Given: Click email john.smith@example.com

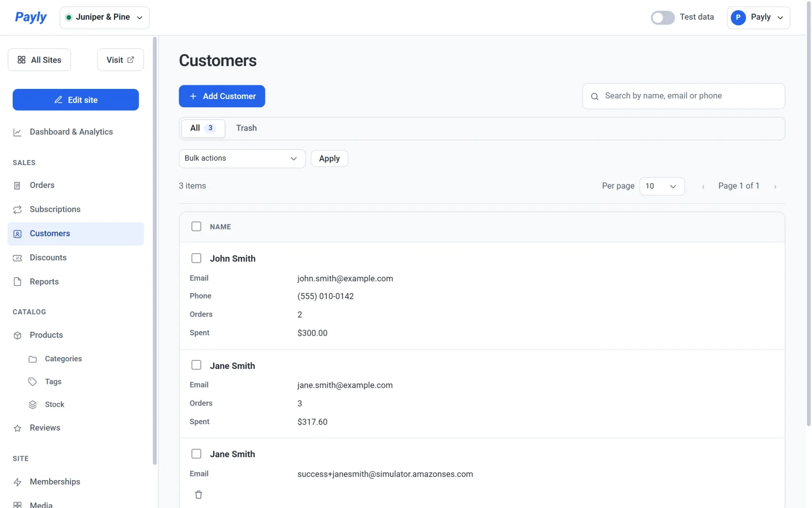Looking at the screenshot, I should pyautogui.click(x=345, y=278).
